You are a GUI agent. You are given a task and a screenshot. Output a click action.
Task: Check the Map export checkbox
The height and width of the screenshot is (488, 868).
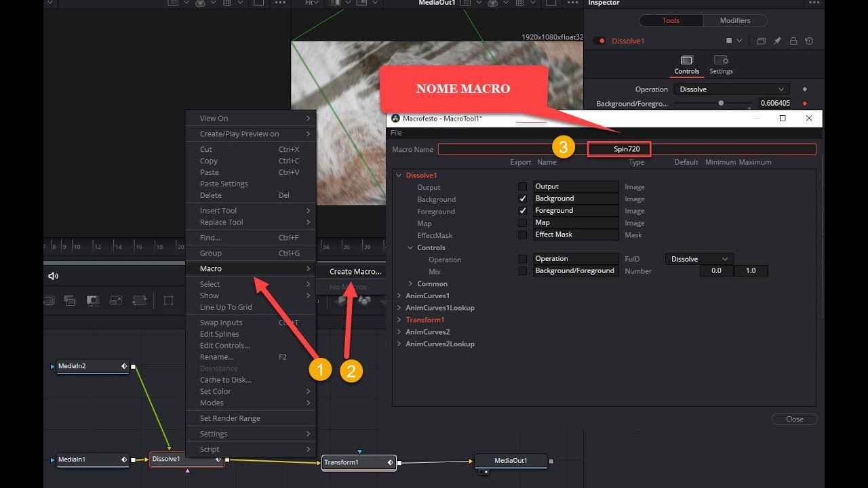tap(522, 223)
